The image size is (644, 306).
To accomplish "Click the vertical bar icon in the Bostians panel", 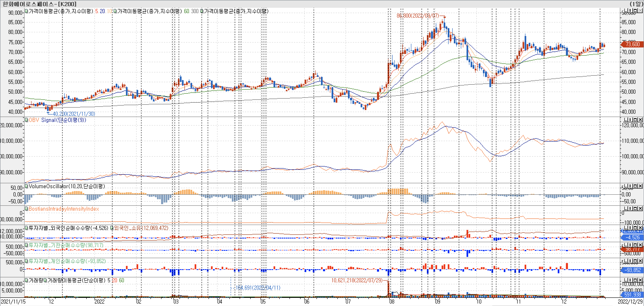I will tap(630, 208).
